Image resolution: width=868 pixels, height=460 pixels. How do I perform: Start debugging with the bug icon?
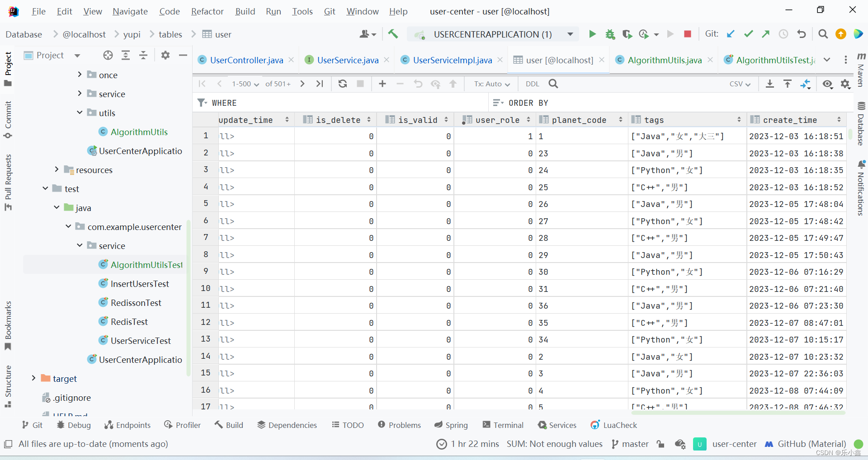point(610,34)
